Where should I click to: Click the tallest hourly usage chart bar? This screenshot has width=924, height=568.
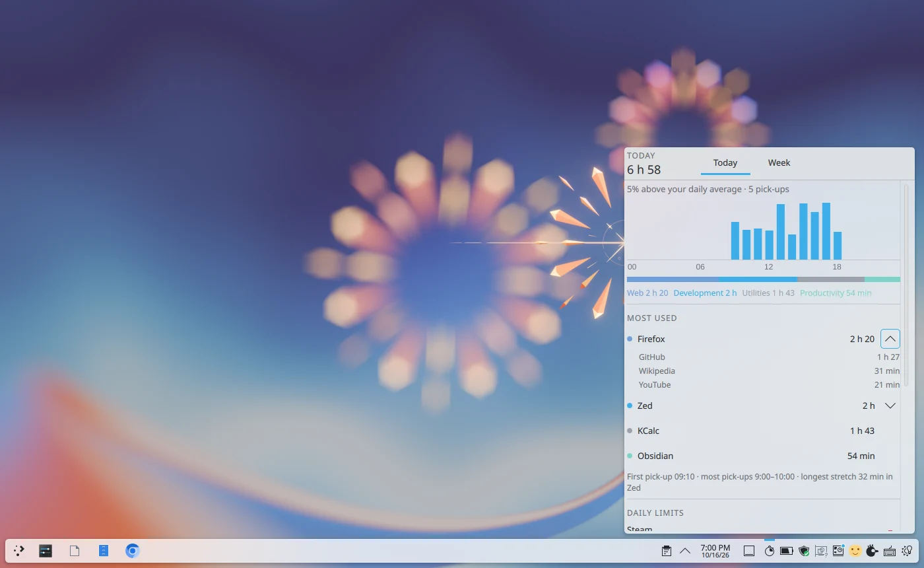tap(826, 231)
